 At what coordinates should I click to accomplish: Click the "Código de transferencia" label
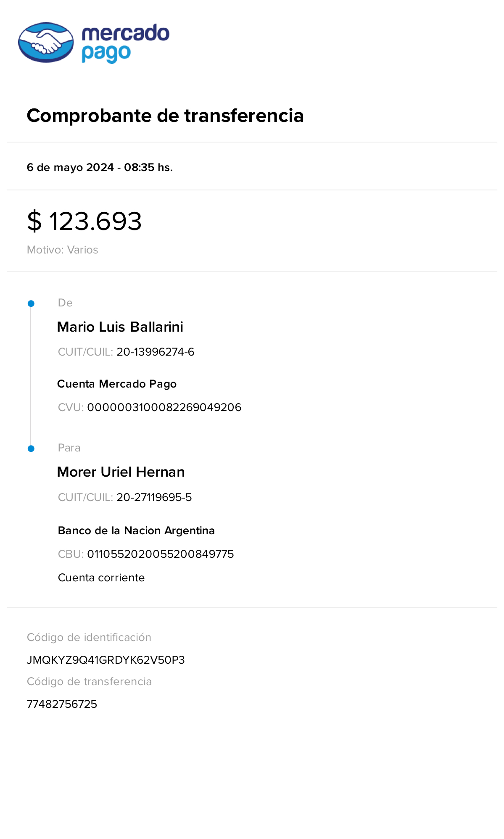pos(89,681)
